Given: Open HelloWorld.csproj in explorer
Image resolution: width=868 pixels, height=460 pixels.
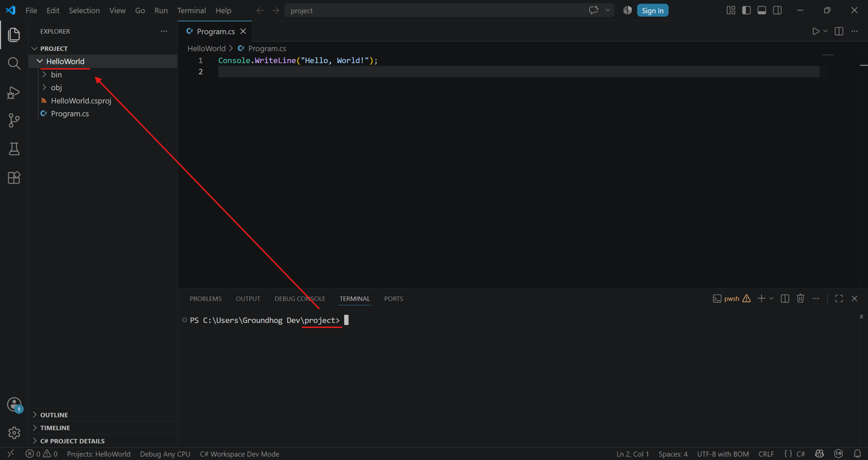Looking at the screenshot, I should click(x=81, y=100).
